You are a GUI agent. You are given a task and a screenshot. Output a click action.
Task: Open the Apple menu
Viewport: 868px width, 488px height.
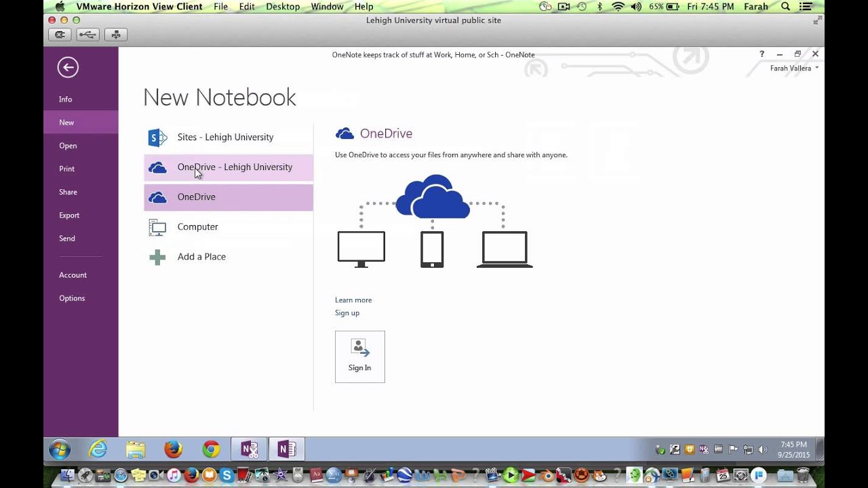(x=59, y=7)
